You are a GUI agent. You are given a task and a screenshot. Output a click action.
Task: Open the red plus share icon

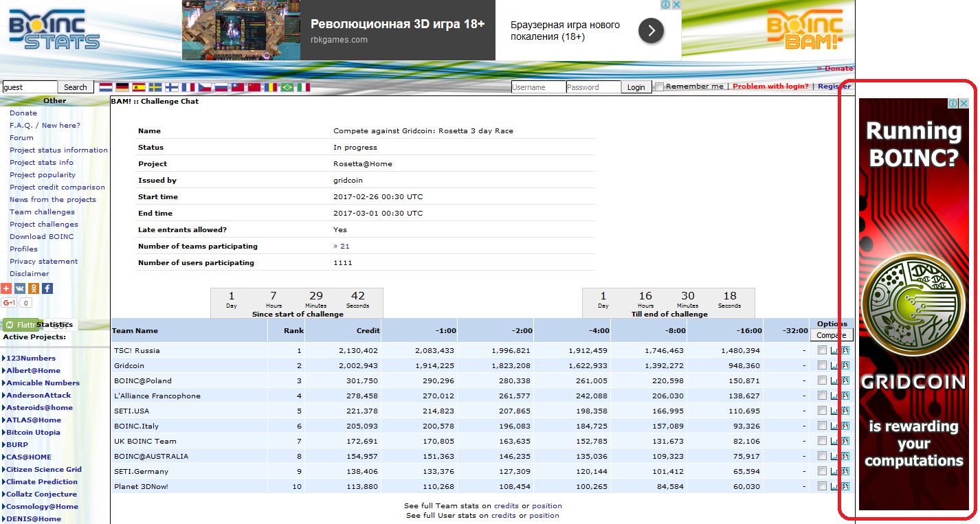tap(6, 288)
